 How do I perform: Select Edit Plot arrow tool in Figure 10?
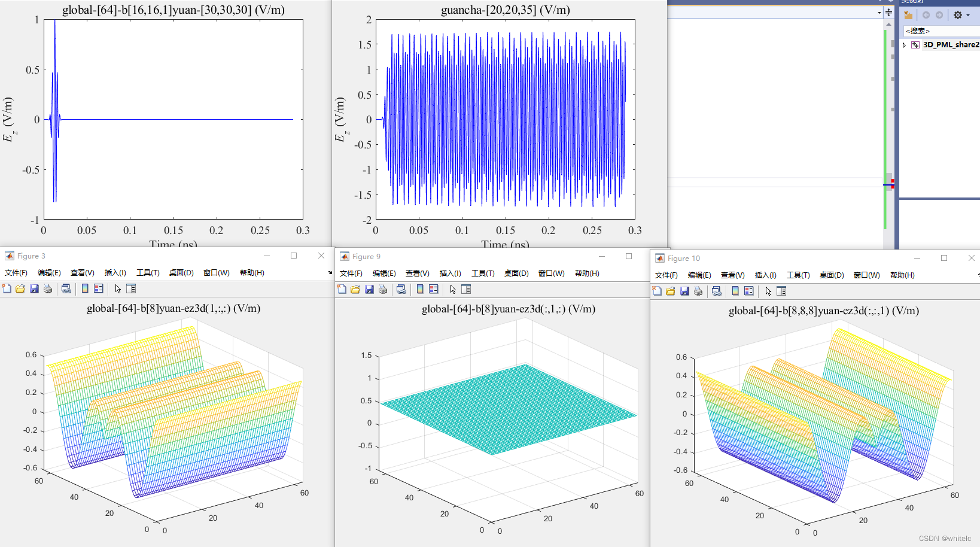[768, 291]
